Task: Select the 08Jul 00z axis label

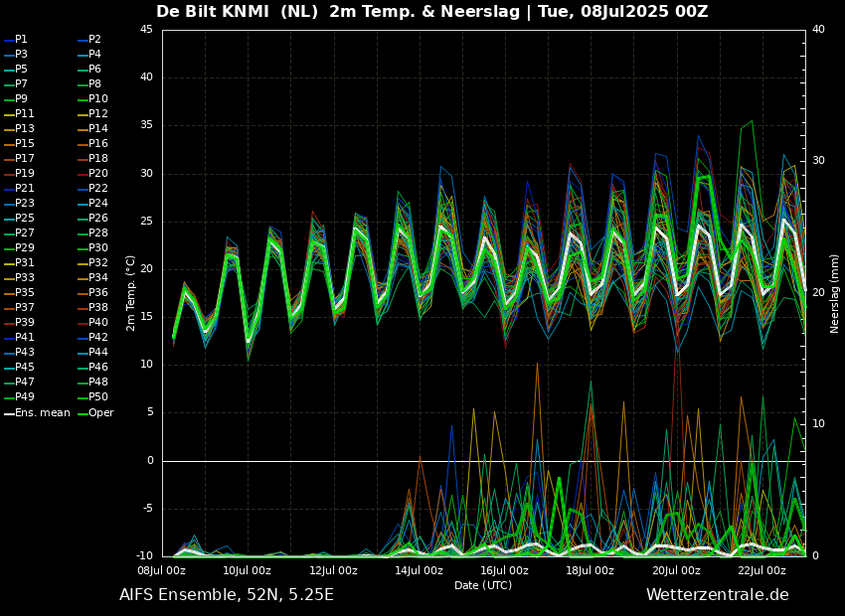Action: click(x=161, y=570)
